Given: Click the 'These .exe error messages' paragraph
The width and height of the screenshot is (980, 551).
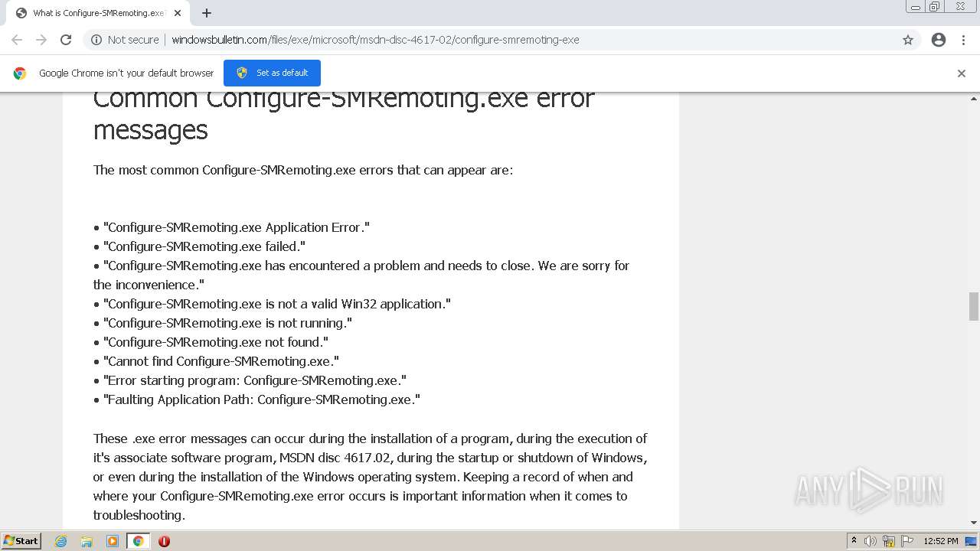Looking at the screenshot, I should (x=371, y=477).
